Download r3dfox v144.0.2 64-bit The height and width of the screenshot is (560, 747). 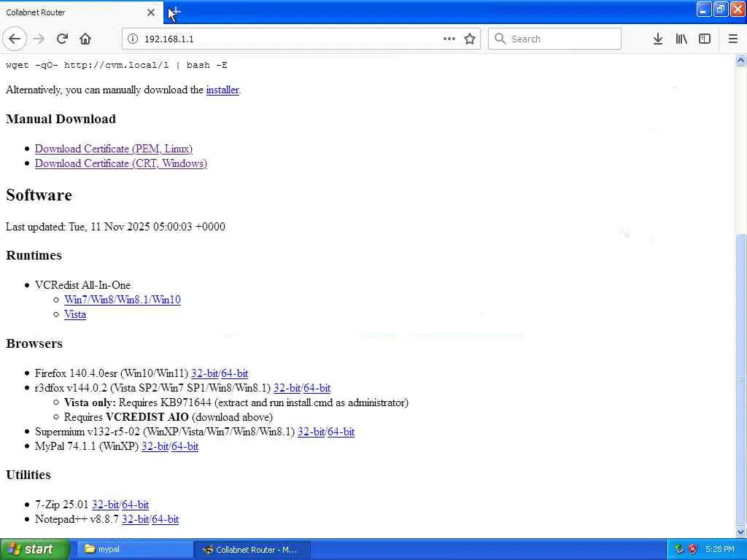coord(317,388)
